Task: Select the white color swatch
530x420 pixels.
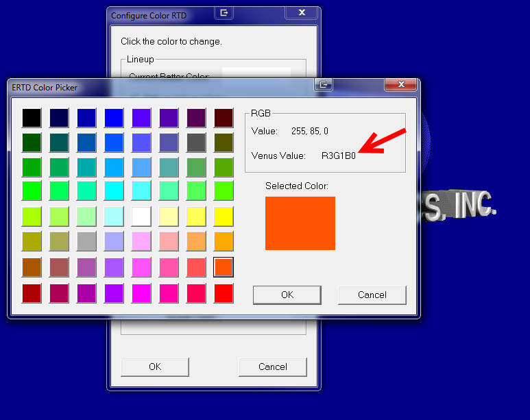Action: pos(141,217)
